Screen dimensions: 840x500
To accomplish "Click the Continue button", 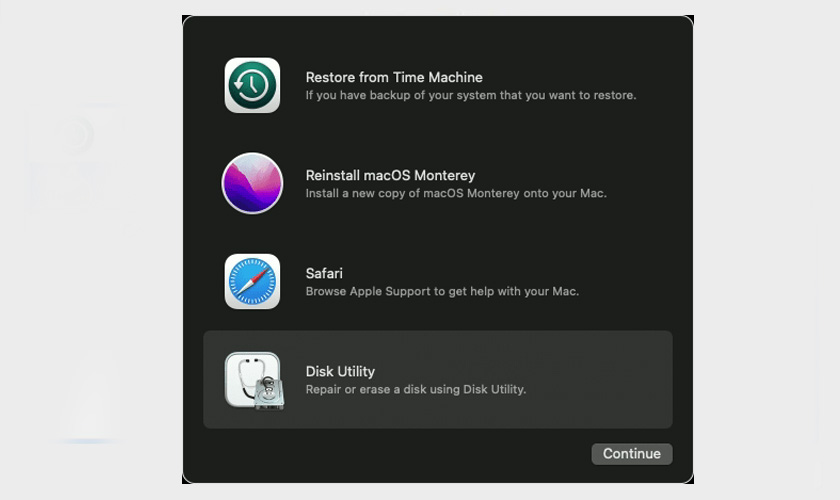I will (632, 454).
